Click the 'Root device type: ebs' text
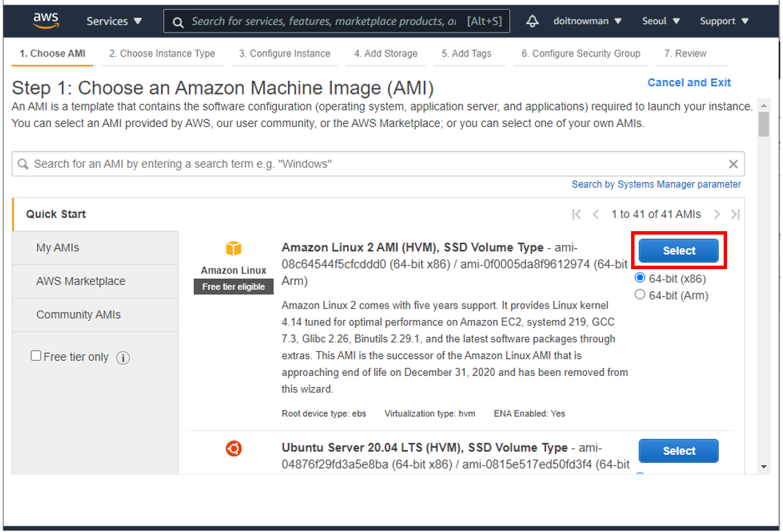Screen dimensions: 783x532 pyautogui.click(x=324, y=413)
